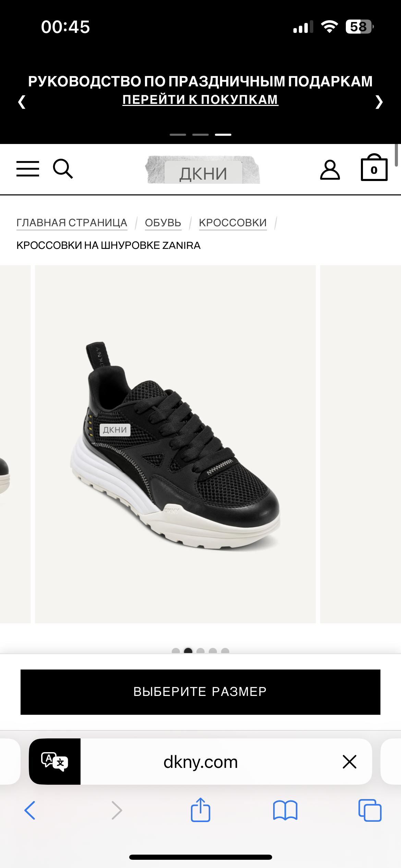The height and width of the screenshot is (868, 401).
Task: Show previous promo banner with left chevron
Action: [22, 102]
